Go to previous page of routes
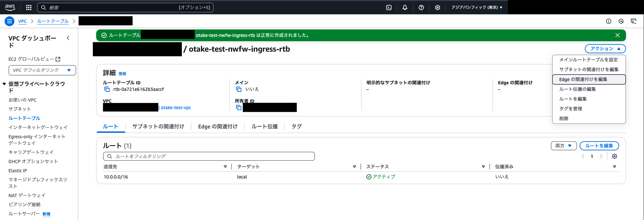The image size is (644, 220). (583, 156)
